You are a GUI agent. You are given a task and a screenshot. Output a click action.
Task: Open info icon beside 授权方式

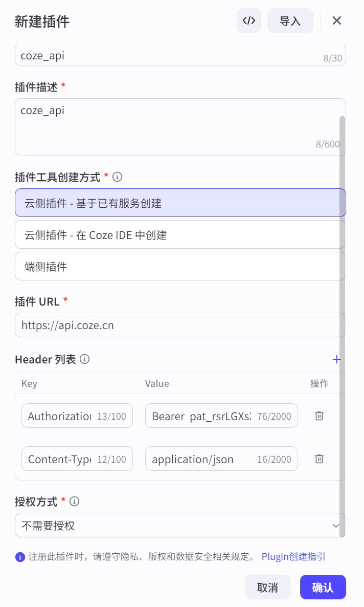pyautogui.click(x=74, y=502)
